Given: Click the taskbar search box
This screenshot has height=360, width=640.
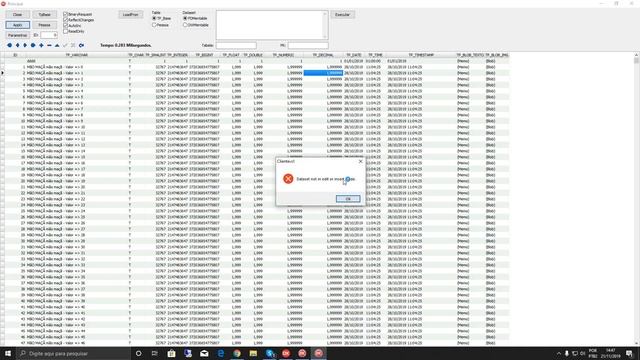Looking at the screenshot, I should pos(73,353).
